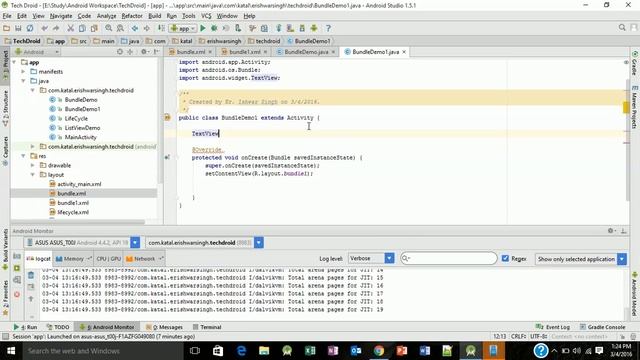Clear logcat with the trash icon
The width and height of the screenshot is (640, 360).
point(31,276)
